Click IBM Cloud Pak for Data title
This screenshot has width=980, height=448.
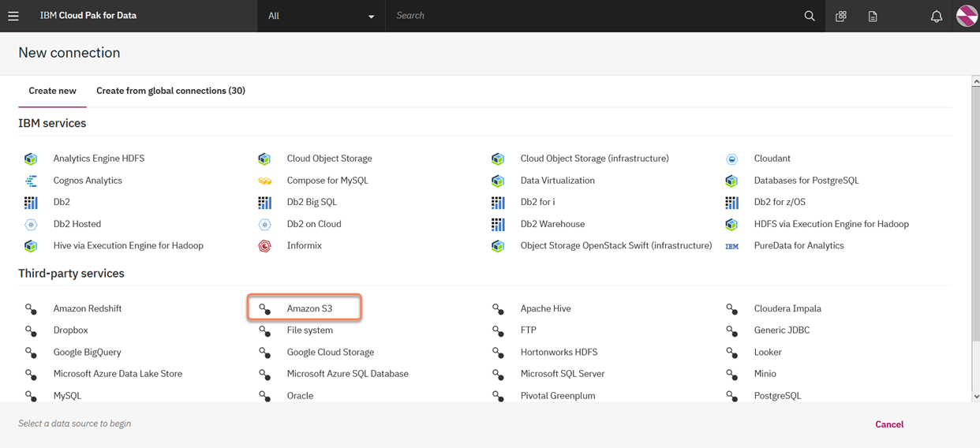(88, 16)
